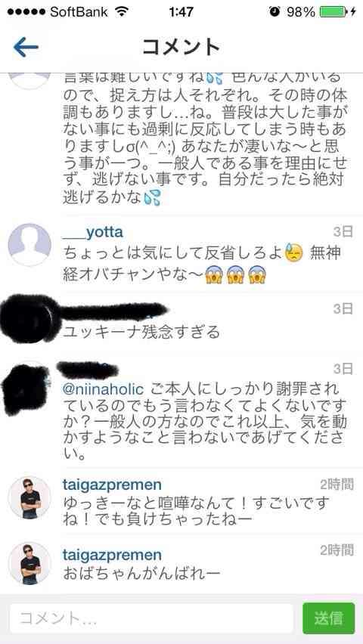Focus the コメント... input field

151,618
